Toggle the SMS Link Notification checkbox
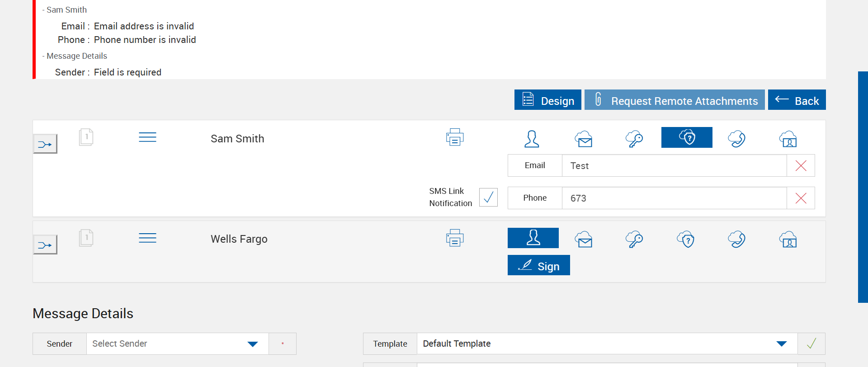The width and height of the screenshot is (868, 367). click(488, 198)
